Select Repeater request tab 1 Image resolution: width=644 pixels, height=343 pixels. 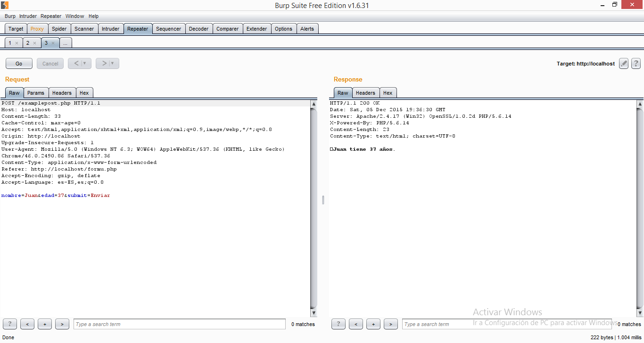point(10,43)
